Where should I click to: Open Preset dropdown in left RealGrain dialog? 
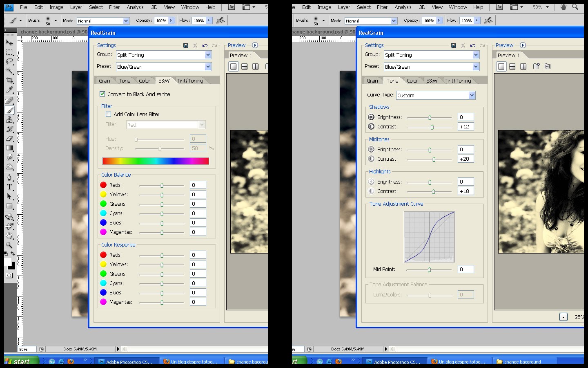pyautogui.click(x=164, y=67)
